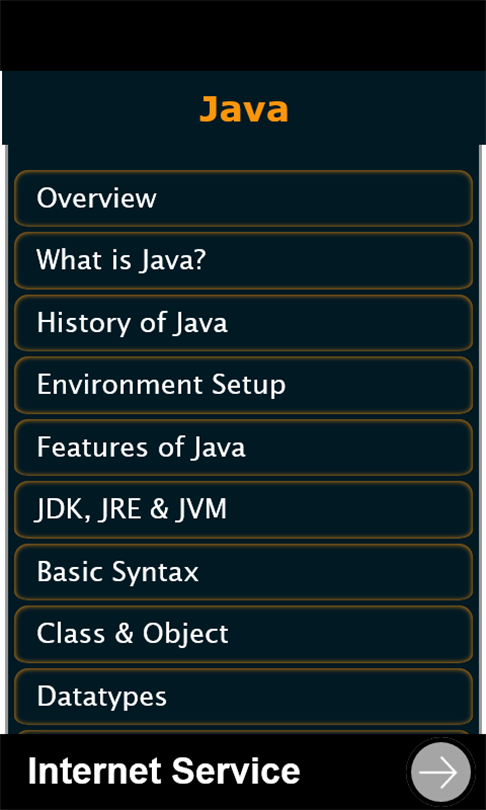Click the Internet Service ad text
Screen dimensions: 486x810
coord(164,771)
